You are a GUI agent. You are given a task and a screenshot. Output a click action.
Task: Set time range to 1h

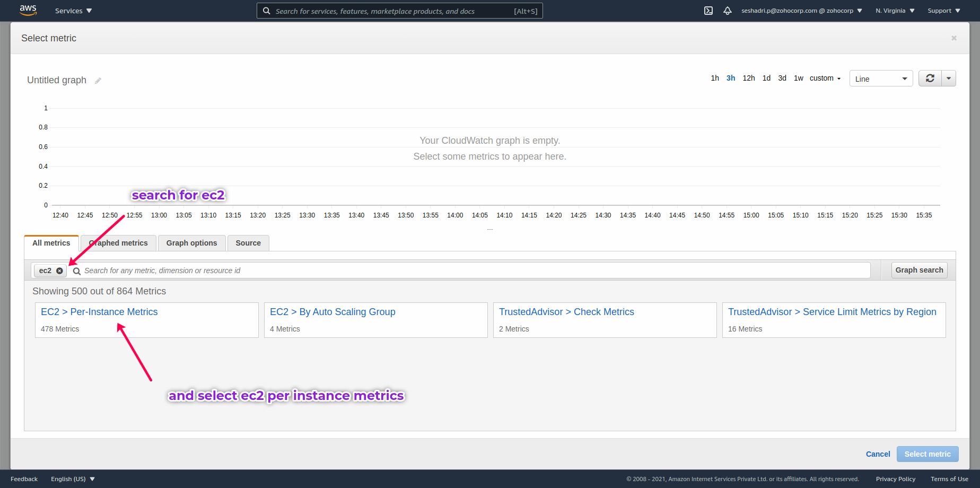[715, 78]
